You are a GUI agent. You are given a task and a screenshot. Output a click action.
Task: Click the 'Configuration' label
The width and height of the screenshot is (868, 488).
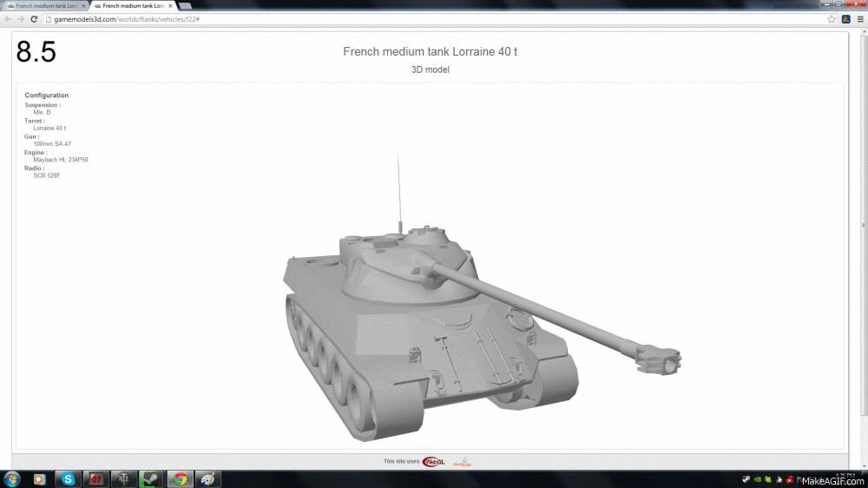[x=47, y=96]
